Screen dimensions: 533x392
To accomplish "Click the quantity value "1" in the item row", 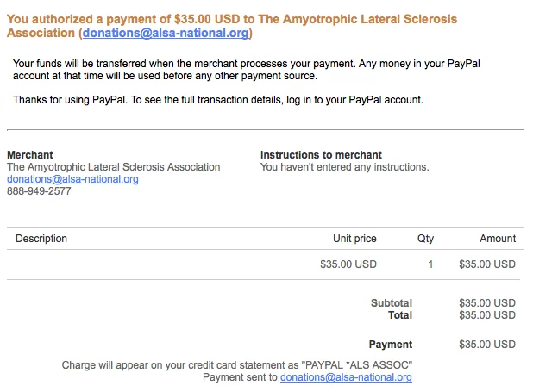I will point(430,264).
